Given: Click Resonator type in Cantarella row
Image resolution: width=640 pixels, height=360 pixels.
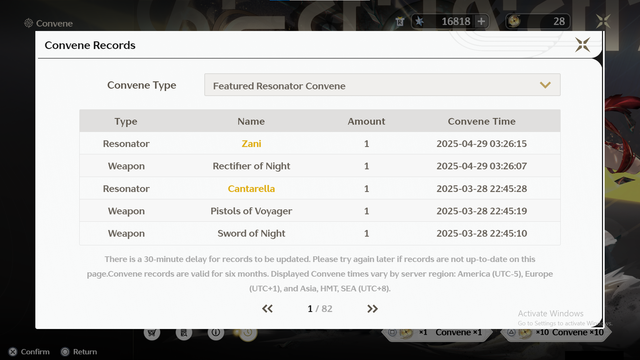Looking at the screenshot, I should click(x=126, y=189).
